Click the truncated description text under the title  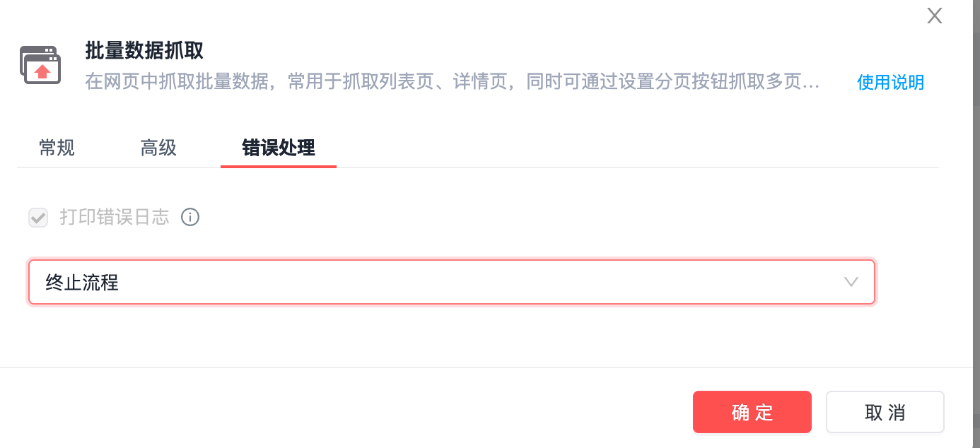pos(453,83)
